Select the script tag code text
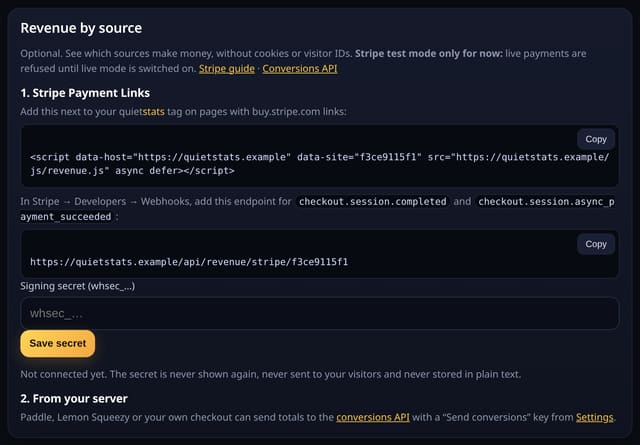The image size is (640, 445). [x=319, y=164]
